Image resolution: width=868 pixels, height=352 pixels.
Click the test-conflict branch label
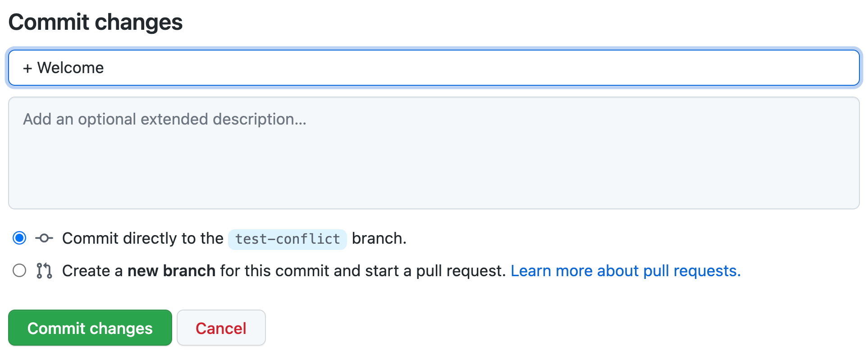coord(288,239)
